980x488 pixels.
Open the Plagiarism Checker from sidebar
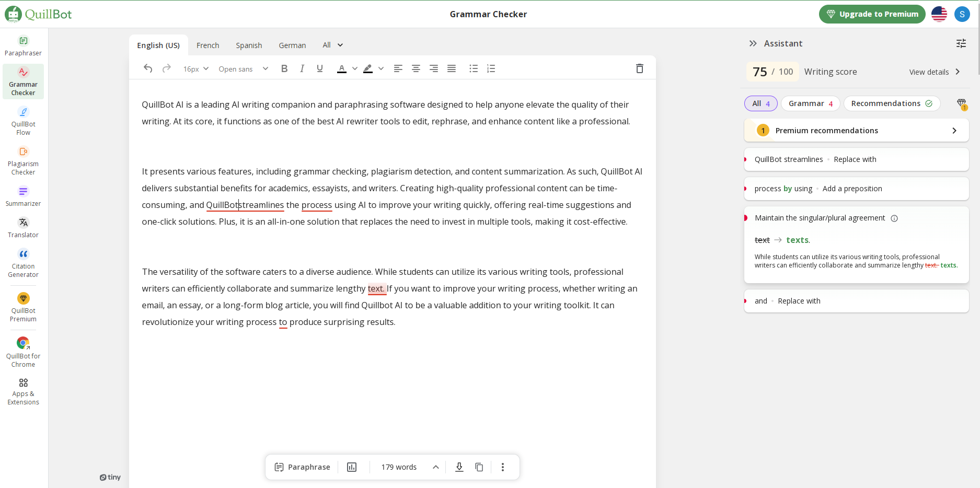coord(23,160)
